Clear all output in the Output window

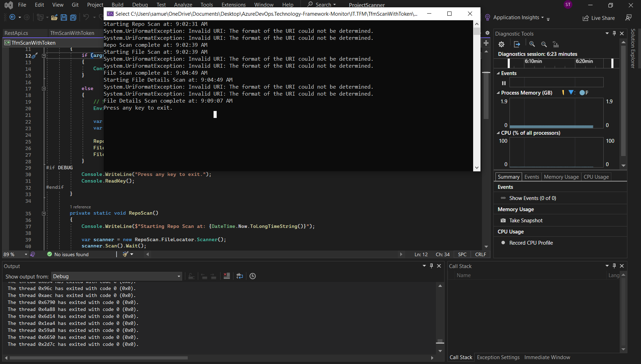pos(226,276)
